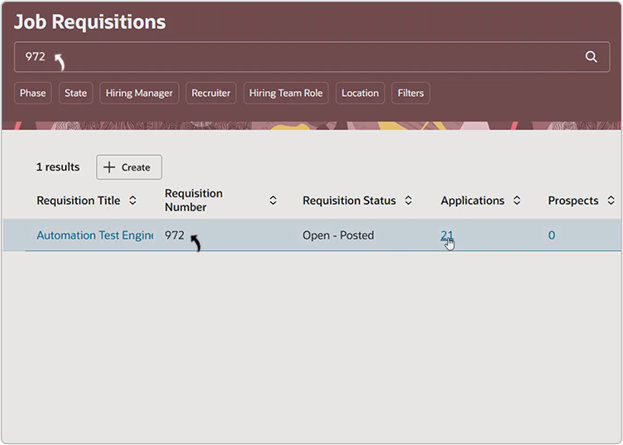The width and height of the screenshot is (623, 445).
Task: Expand the Hiring Manager filter
Action: pyautogui.click(x=139, y=93)
